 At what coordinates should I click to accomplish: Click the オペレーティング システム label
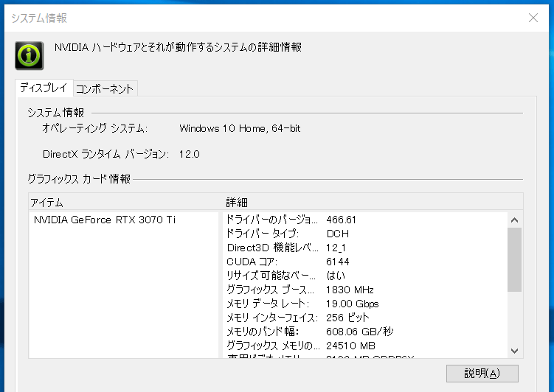(94, 128)
